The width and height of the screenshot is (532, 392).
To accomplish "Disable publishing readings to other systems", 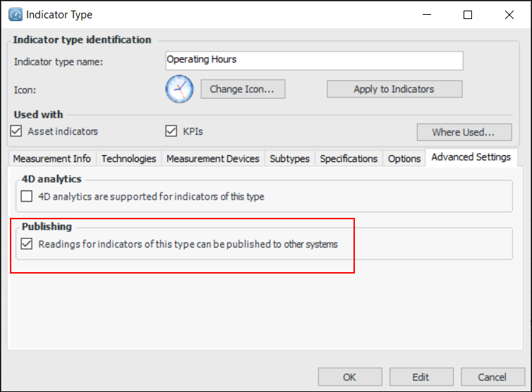I will (x=27, y=245).
